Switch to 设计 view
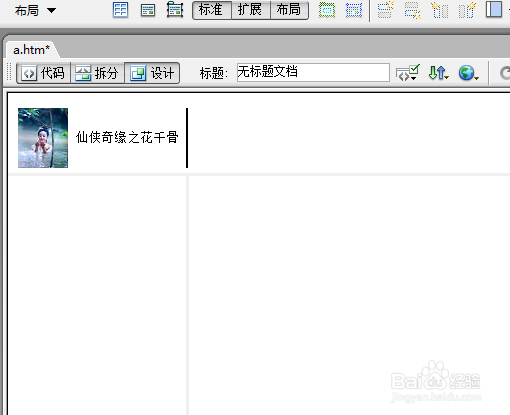This screenshot has height=415, width=510. (152, 73)
